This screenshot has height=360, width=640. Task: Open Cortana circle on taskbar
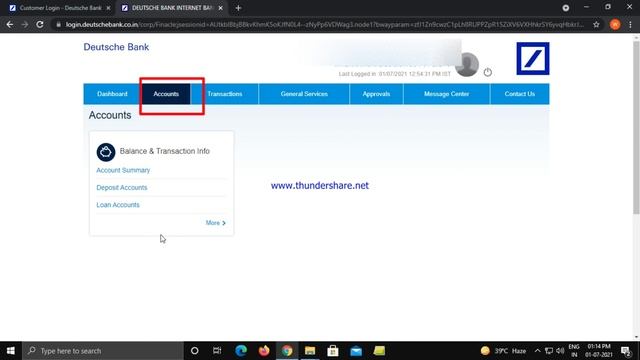[x=195, y=351]
